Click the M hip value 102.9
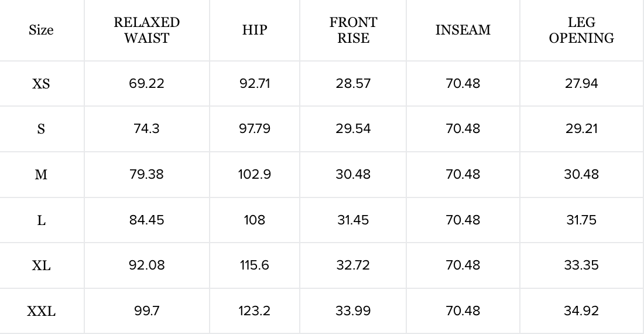Screen dimensions: 644x334 pos(254,174)
